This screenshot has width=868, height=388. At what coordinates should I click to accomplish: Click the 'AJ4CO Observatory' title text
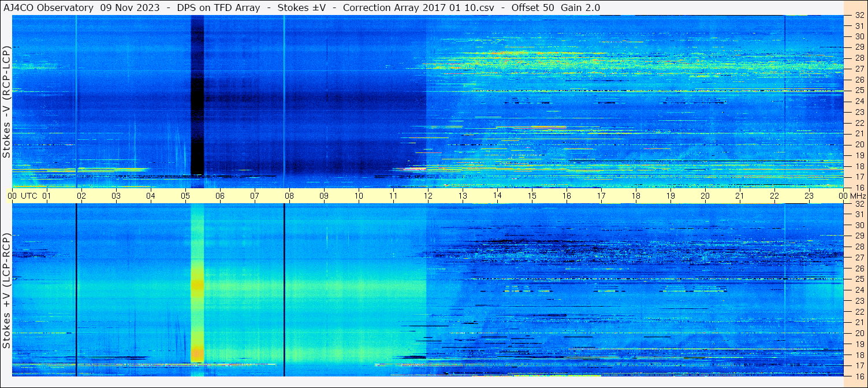(x=49, y=8)
